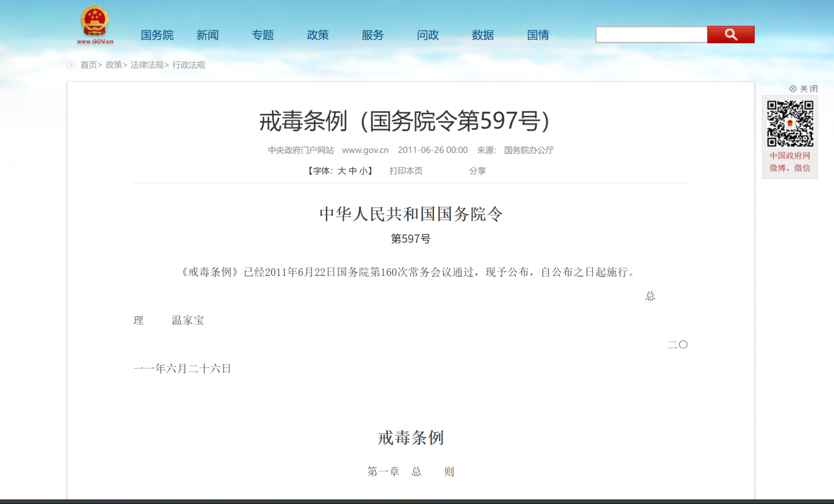834x504 pixels.
Task: Open the 服务 section
Action: [373, 35]
